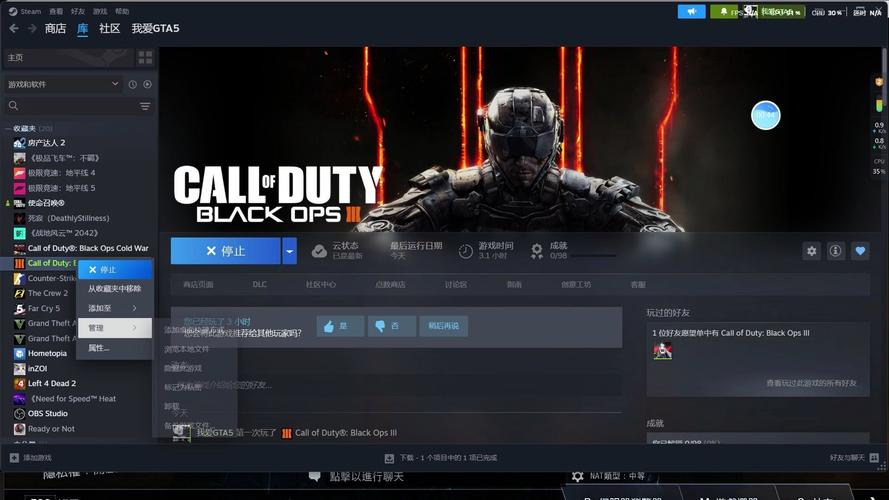The height and width of the screenshot is (500, 889).
Task: Open dropdown arrow beside stop button
Action: coord(289,251)
